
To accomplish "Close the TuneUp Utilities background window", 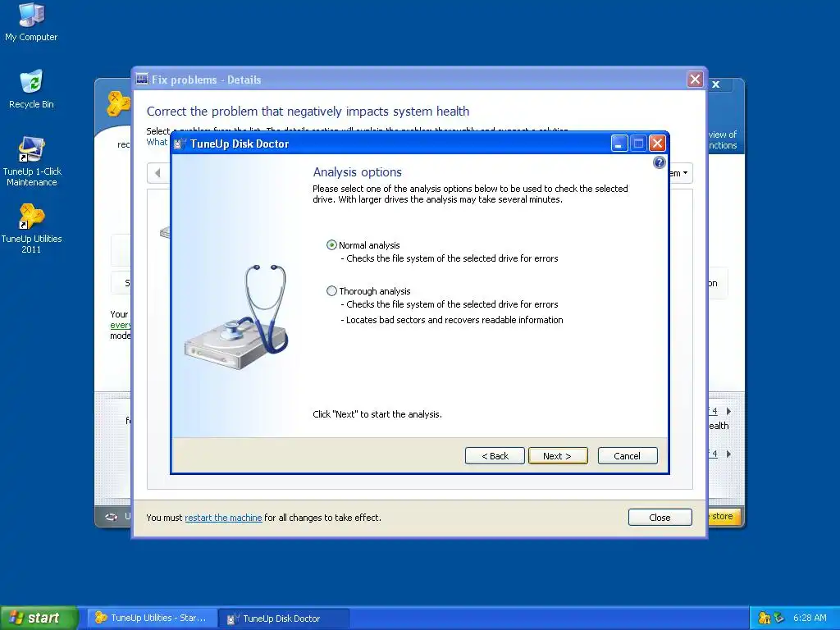I will tap(715, 84).
